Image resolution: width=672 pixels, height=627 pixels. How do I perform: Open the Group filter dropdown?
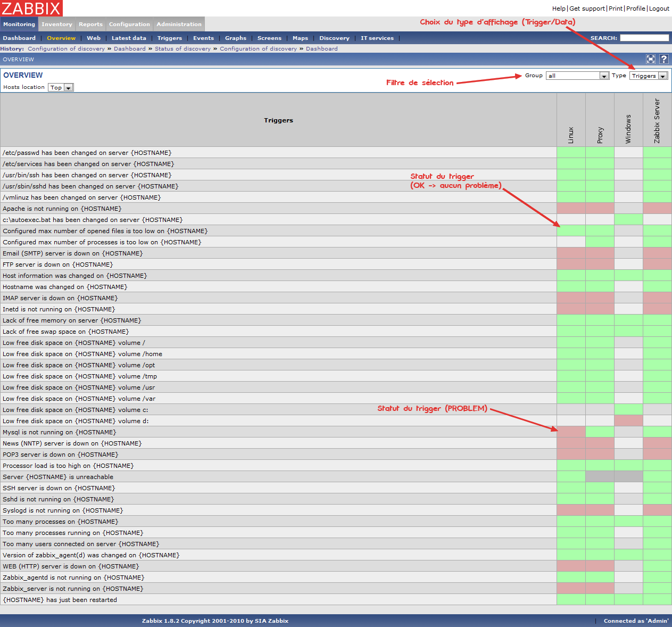(x=577, y=76)
